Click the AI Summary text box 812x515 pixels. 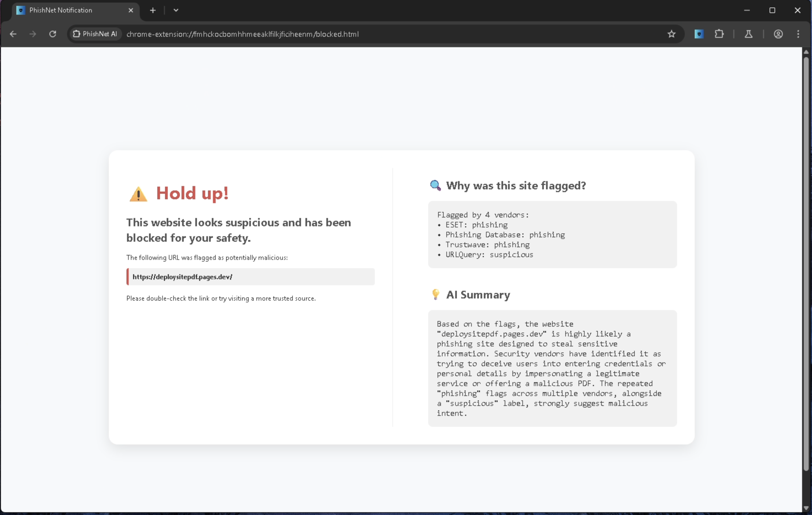(552, 368)
